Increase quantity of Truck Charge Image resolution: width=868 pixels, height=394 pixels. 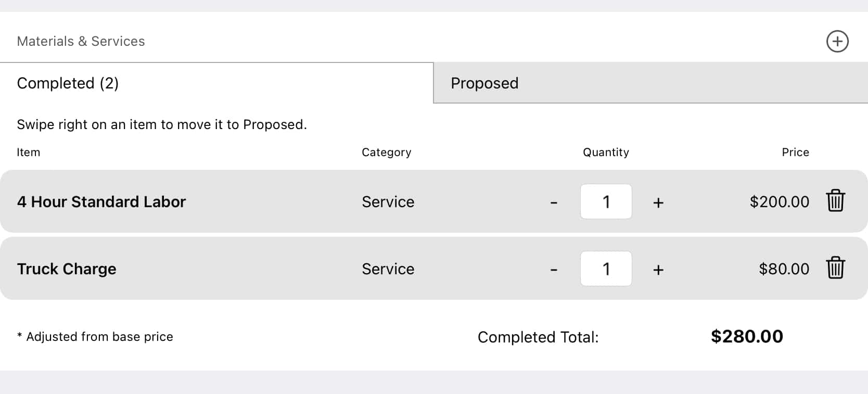coord(658,269)
